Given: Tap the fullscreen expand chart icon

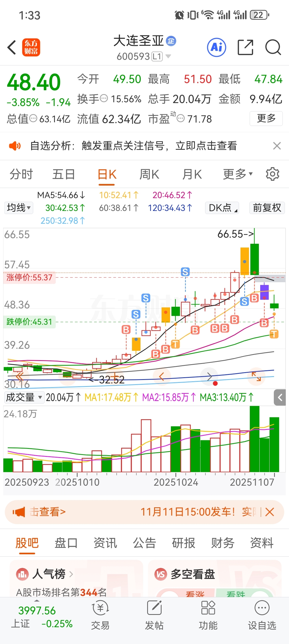Looking at the screenshot, I should [x=256, y=376].
